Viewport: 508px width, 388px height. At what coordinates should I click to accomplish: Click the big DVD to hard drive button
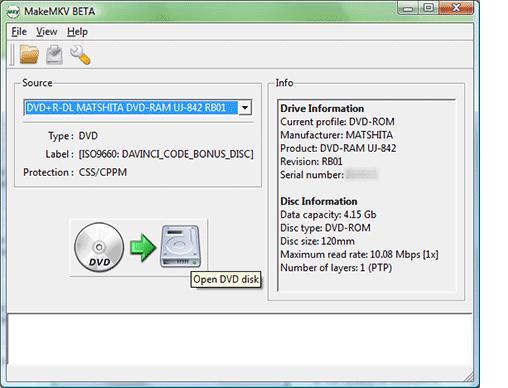[138, 247]
